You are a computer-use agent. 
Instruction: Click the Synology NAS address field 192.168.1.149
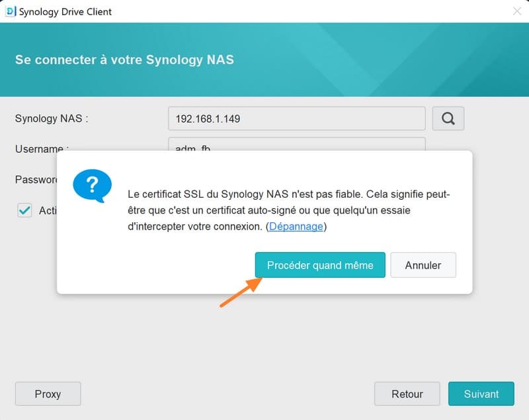296,118
